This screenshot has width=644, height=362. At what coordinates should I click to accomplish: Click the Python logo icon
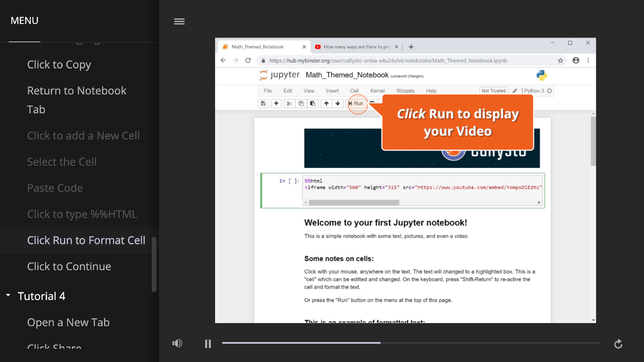pyautogui.click(x=542, y=75)
